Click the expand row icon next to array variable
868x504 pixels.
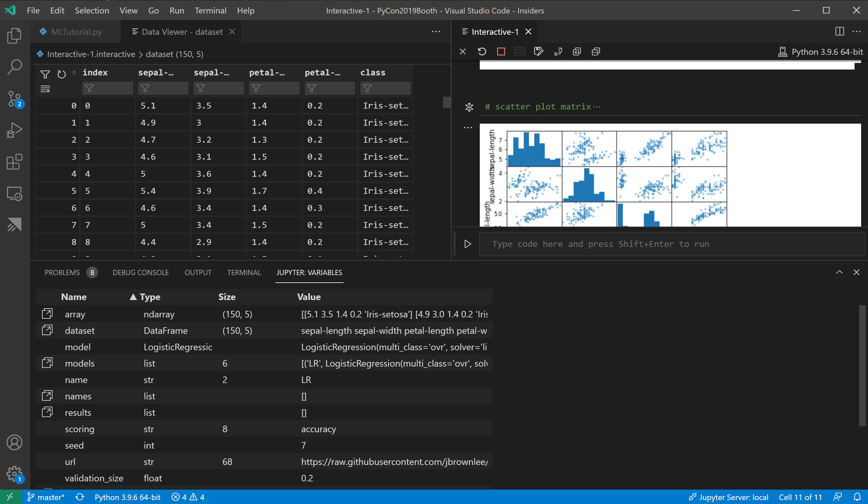[47, 313]
